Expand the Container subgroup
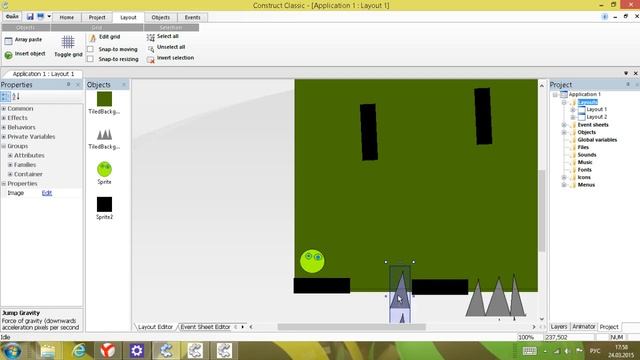This screenshot has height=360, width=640. 10,174
